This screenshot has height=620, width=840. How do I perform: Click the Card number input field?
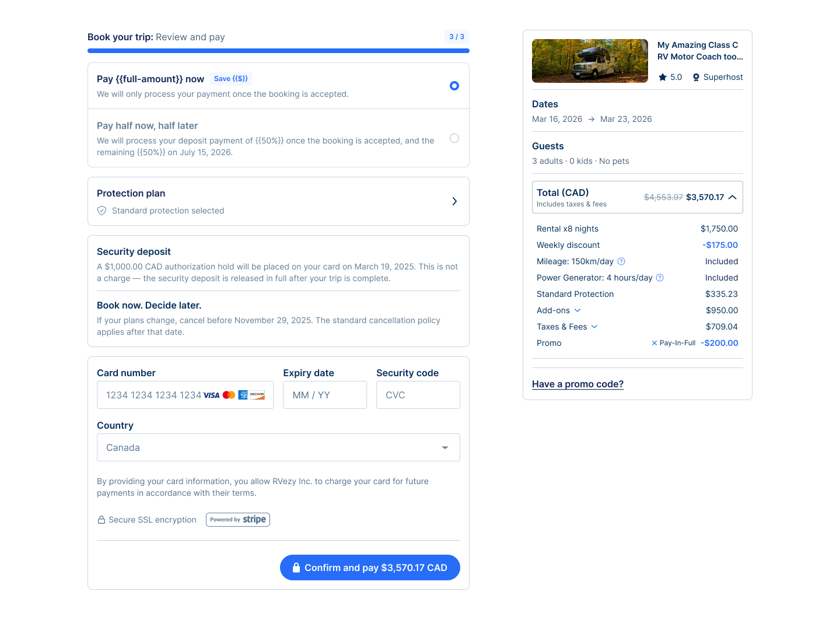[152, 395]
